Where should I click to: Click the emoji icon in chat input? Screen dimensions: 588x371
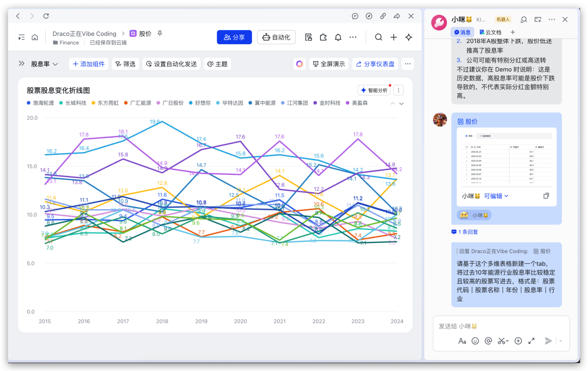(475, 341)
